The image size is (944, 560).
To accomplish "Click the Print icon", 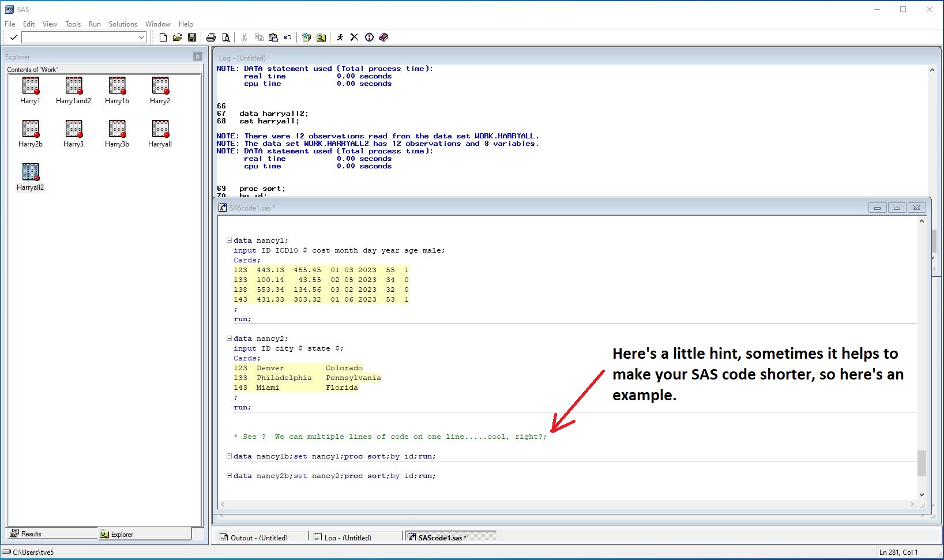I will click(x=211, y=37).
